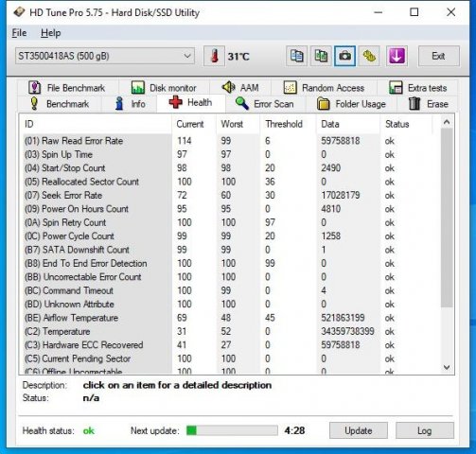
Task: Select the Health tab
Action: [191, 103]
